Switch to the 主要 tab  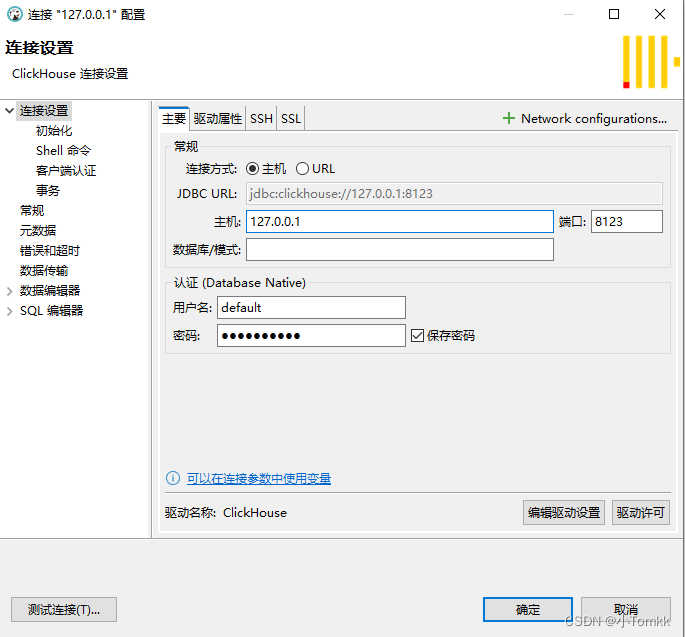(x=174, y=118)
